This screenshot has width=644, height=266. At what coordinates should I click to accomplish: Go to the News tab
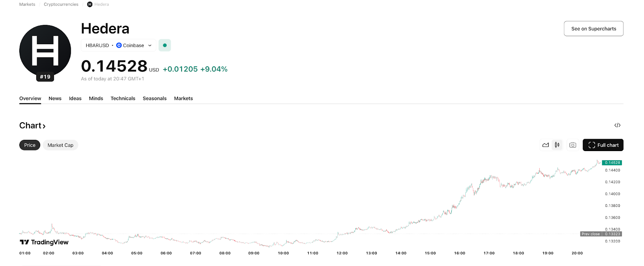pyautogui.click(x=55, y=98)
